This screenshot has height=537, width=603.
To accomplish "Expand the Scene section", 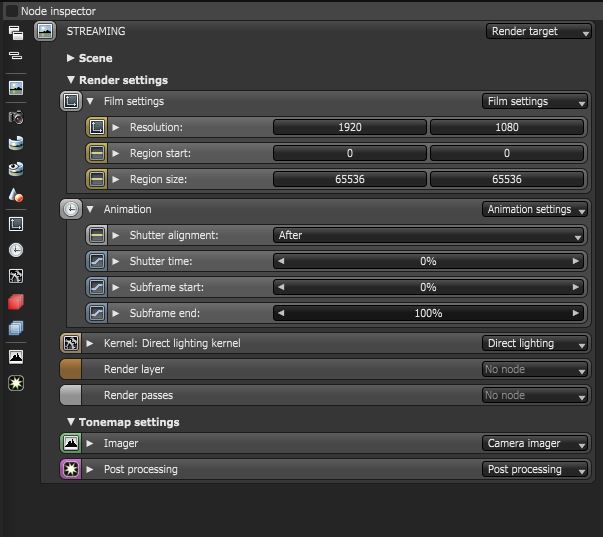I will tap(71, 59).
